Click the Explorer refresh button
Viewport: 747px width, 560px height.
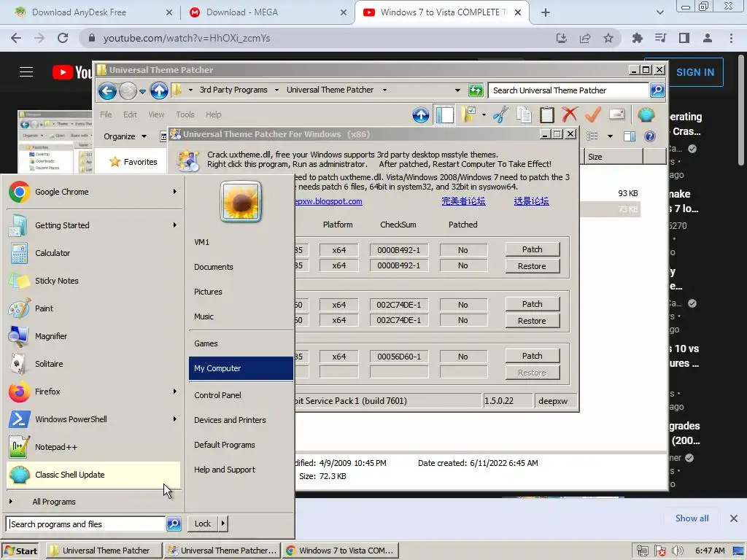[476, 90]
